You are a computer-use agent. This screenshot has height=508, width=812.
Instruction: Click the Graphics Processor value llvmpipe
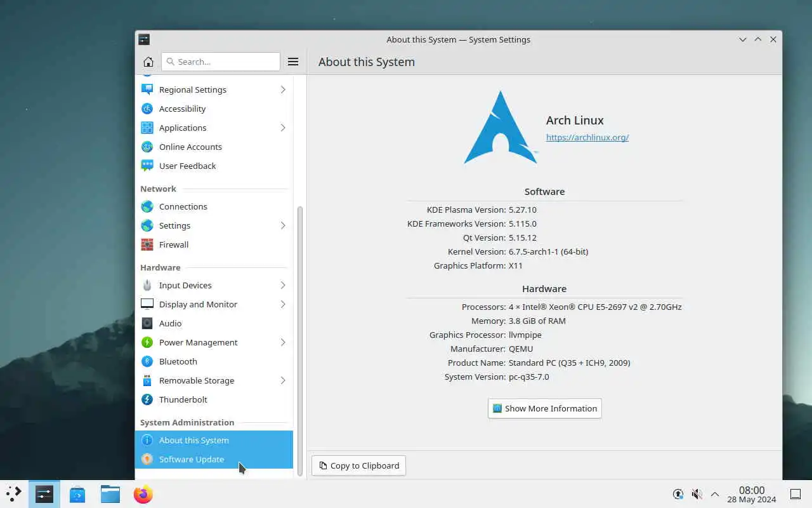[525, 335]
